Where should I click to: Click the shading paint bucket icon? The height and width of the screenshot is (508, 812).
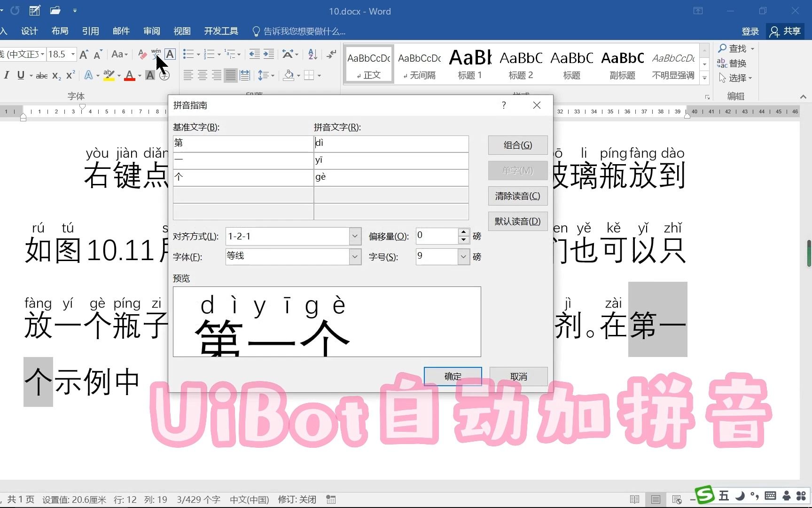(289, 75)
